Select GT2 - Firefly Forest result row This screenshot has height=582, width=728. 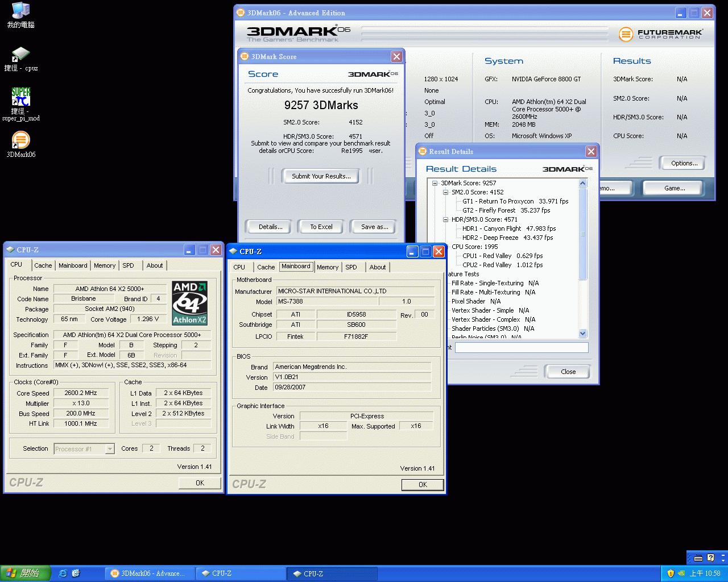tap(506, 210)
